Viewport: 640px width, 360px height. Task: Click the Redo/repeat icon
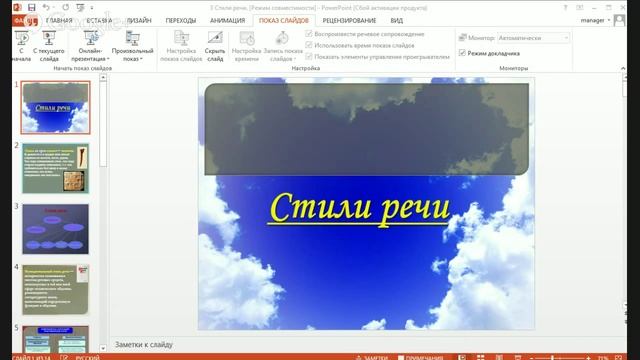coord(66,7)
